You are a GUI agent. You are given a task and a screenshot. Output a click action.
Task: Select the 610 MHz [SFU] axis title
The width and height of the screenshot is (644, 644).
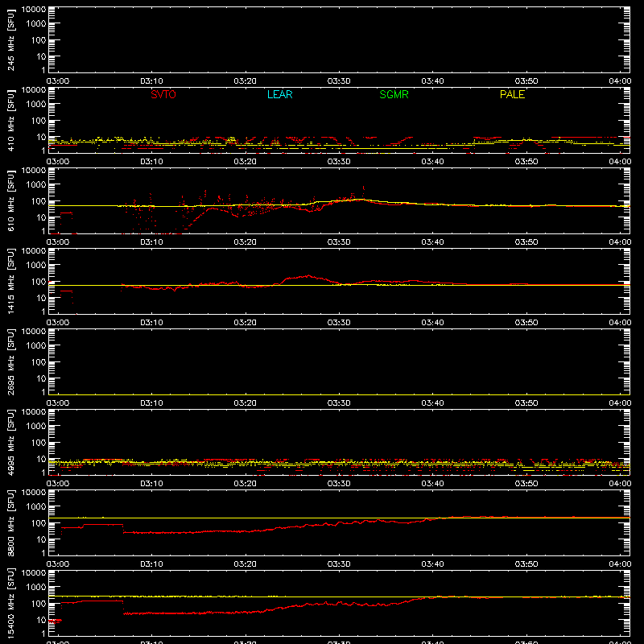[11, 200]
